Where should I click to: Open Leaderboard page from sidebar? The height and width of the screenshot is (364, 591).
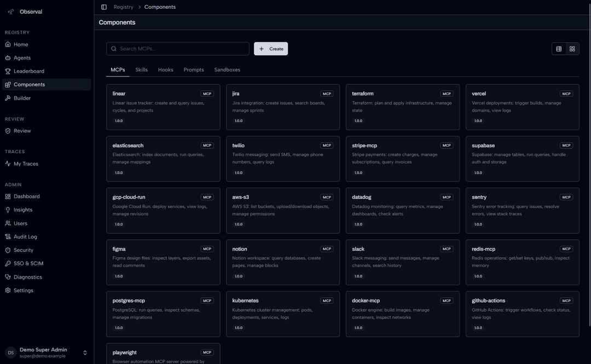[47, 71]
